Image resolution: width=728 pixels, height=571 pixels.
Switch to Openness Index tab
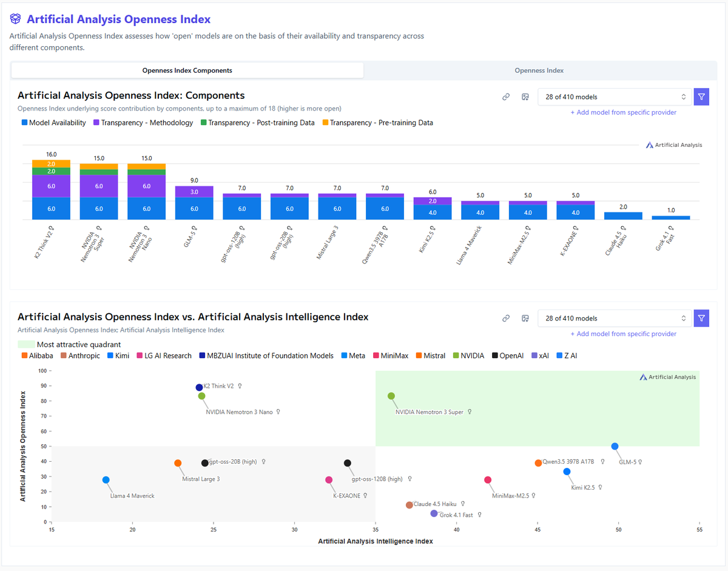tap(539, 70)
